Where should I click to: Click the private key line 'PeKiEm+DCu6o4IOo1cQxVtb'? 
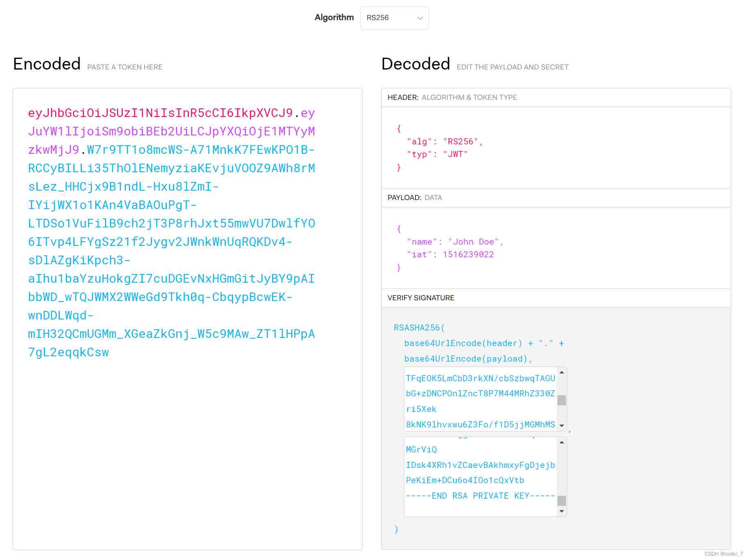click(465, 480)
